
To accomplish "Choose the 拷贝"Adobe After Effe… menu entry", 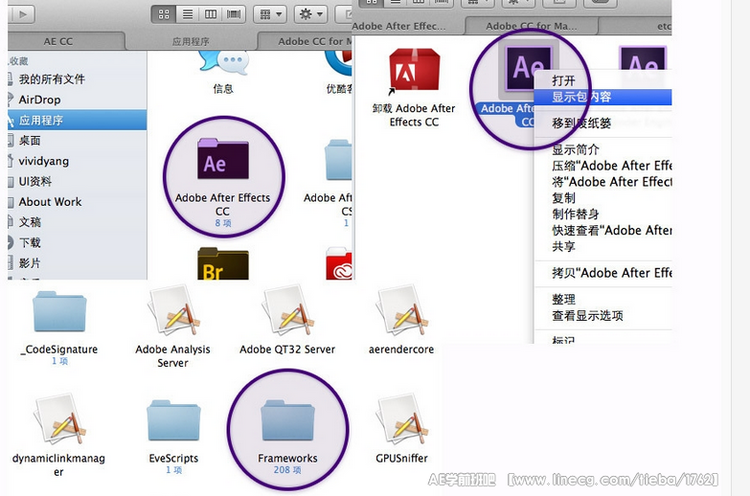I will pos(603,273).
